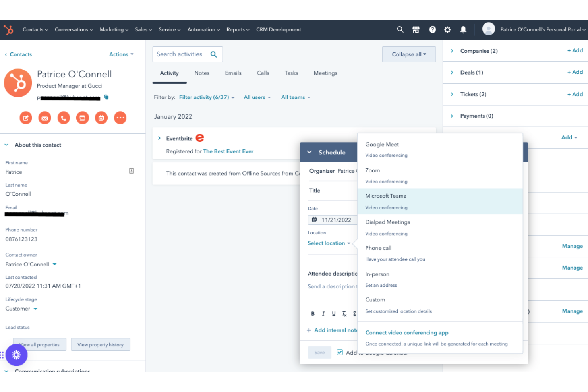
Task: Apply bold formatting in Schedule editor
Action: 313,314
